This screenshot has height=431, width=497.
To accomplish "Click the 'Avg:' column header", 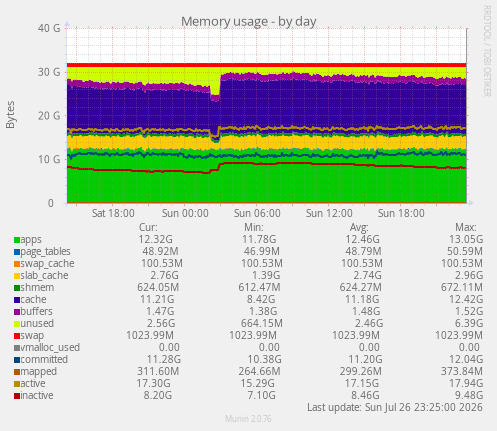I will (359, 228).
